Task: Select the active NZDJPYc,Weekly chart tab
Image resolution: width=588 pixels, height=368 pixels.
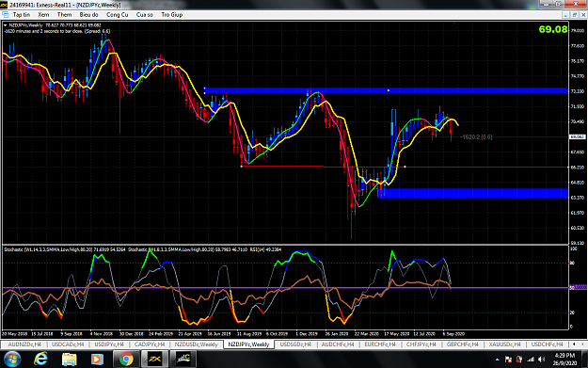Action: click(248, 344)
